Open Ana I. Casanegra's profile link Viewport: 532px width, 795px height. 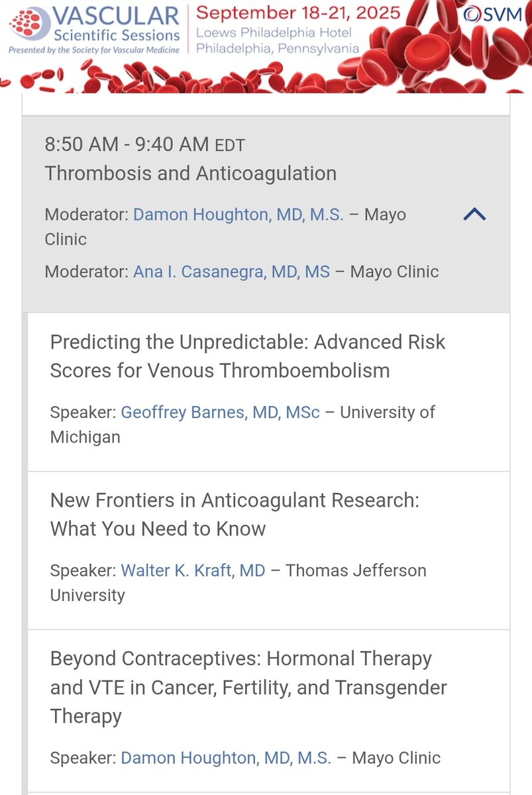(231, 272)
